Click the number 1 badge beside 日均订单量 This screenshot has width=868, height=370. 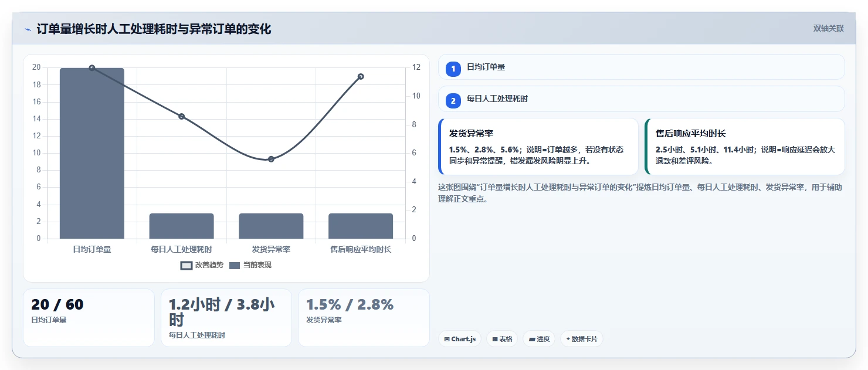(453, 69)
